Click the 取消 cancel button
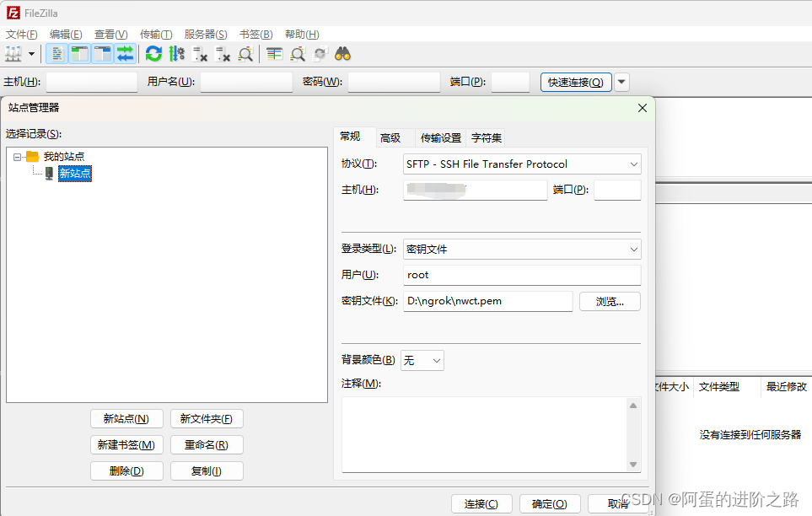 point(618,504)
